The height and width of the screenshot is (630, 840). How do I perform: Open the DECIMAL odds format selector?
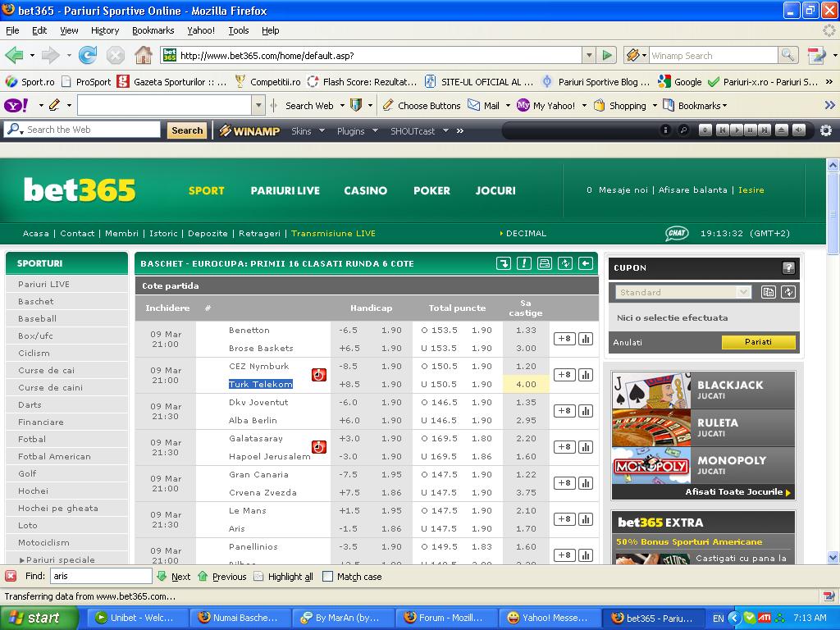[523, 234]
